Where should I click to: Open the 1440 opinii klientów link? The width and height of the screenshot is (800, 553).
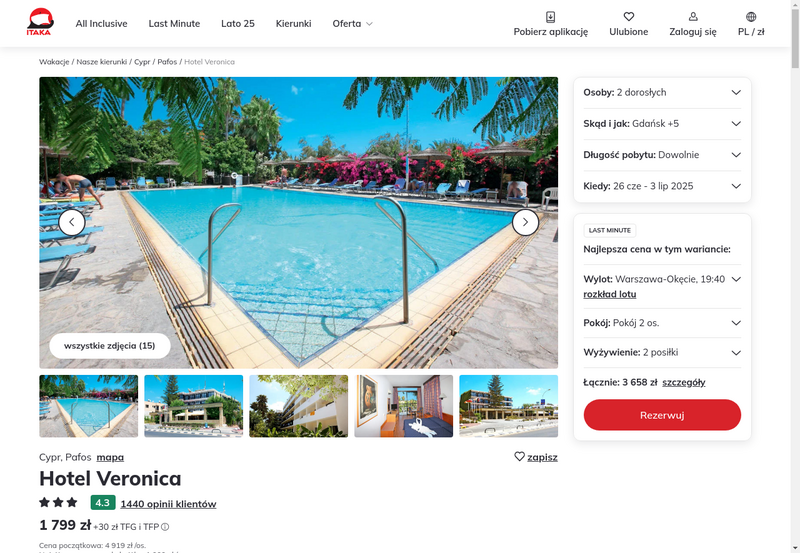pos(168,504)
